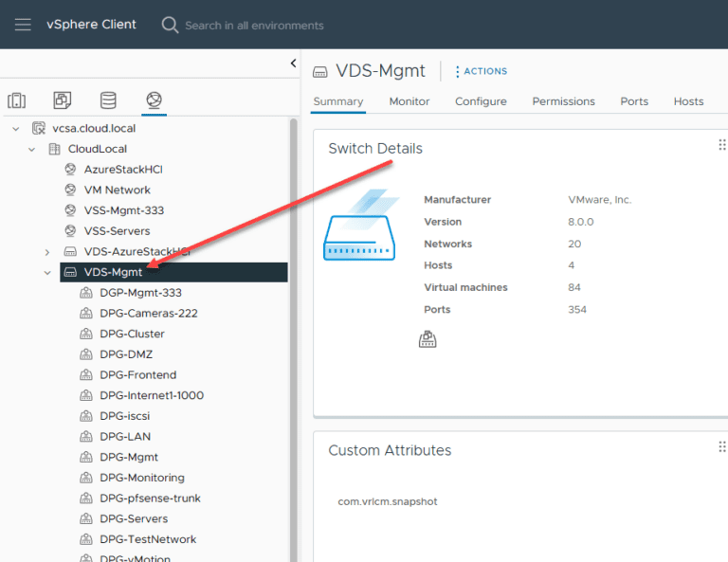Switch to the Configure tab
The image size is (728, 562).
tap(481, 101)
